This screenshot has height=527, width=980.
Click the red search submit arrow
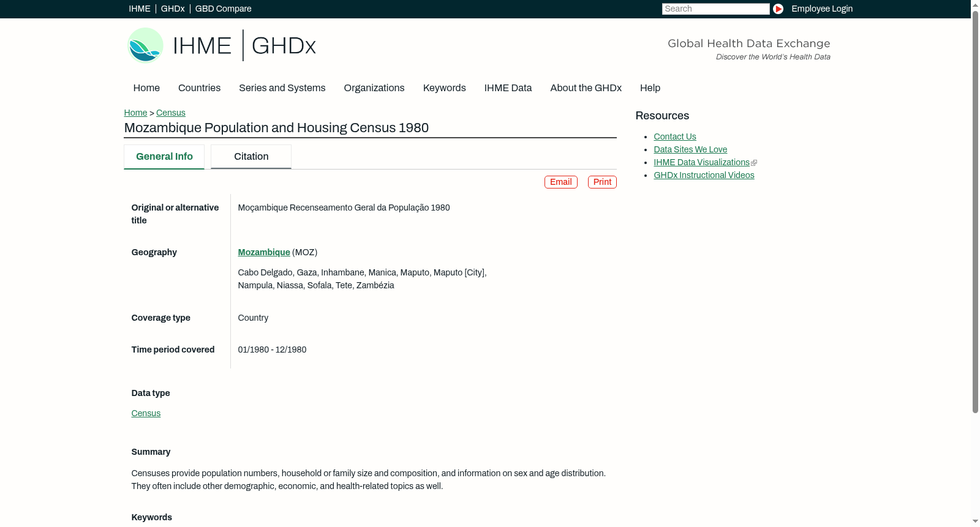click(778, 9)
